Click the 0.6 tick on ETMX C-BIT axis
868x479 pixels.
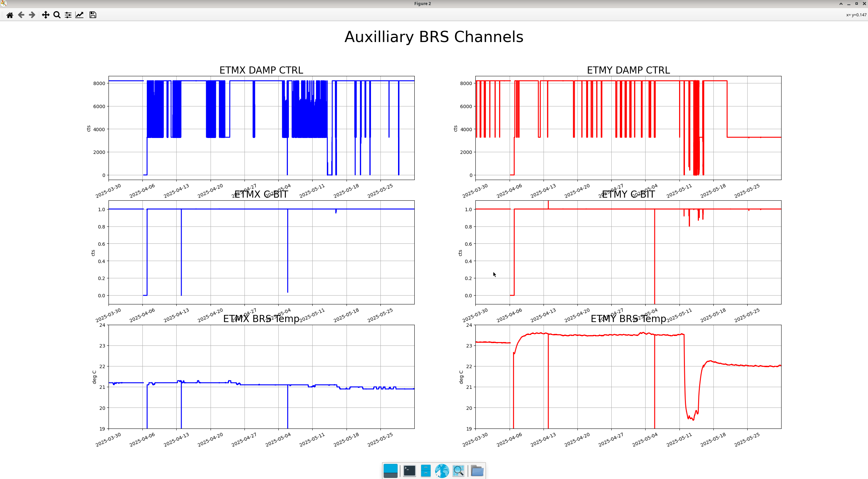coord(101,244)
